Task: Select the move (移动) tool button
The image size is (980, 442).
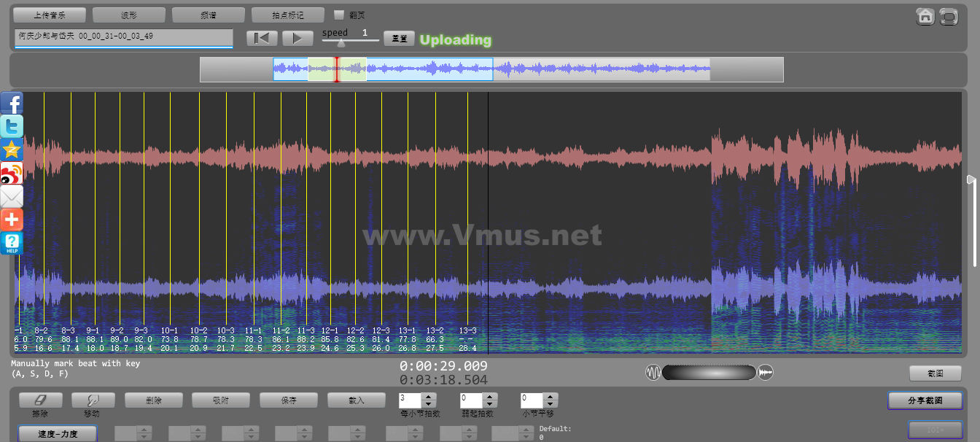Action: pyautogui.click(x=93, y=400)
